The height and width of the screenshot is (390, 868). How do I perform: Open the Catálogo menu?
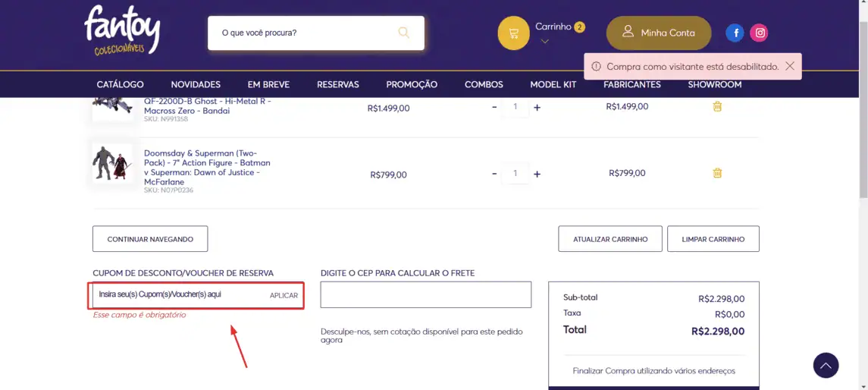click(120, 85)
